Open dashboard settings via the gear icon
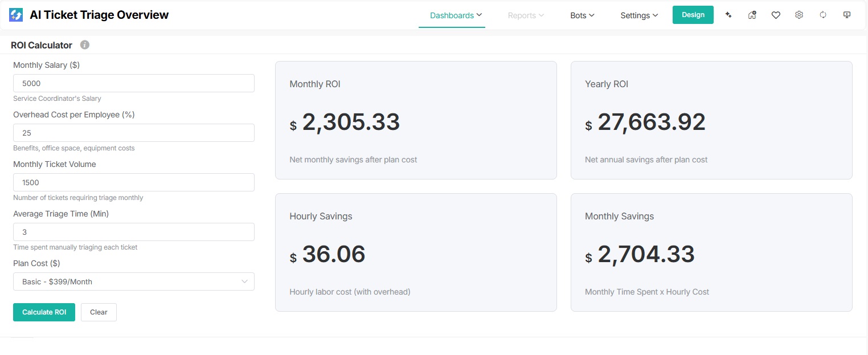Screen dimensions: 868x355 tap(799, 15)
